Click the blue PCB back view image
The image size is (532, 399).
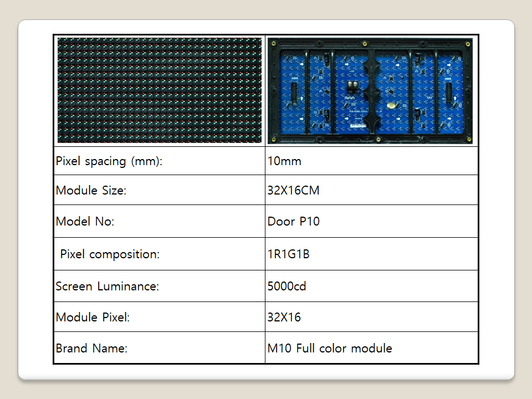click(370, 90)
